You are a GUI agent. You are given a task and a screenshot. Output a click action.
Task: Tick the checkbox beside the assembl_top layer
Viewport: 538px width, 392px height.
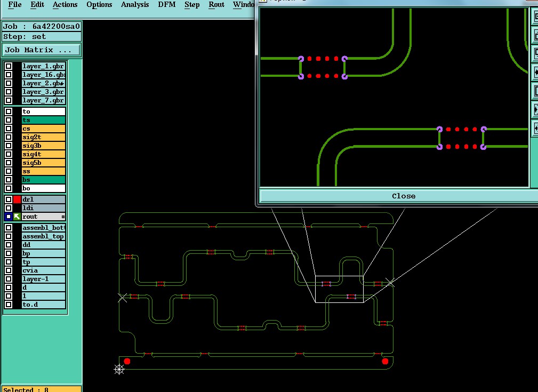tap(9, 236)
